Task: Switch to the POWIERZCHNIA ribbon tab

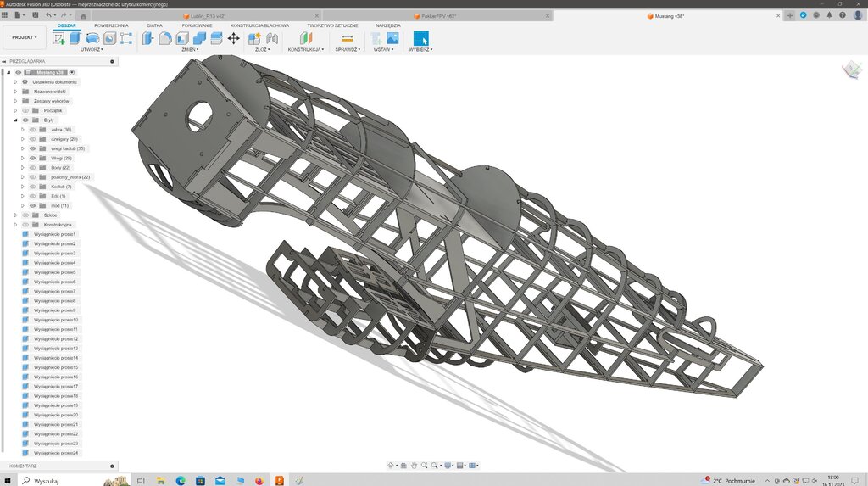Action: click(111, 25)
